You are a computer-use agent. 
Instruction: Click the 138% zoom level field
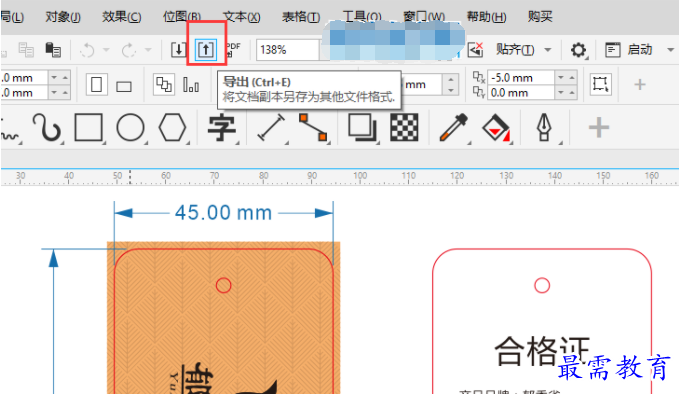click(288, 50)
